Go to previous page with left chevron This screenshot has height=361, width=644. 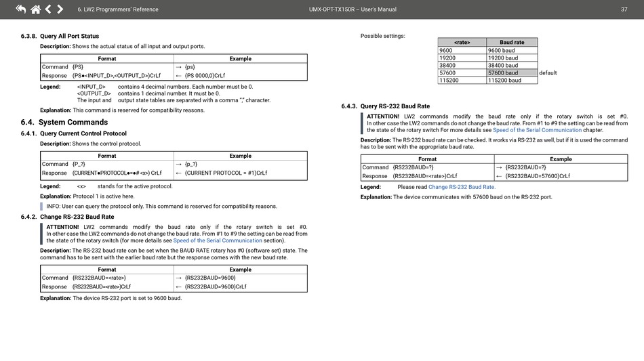tap(48, 9)
